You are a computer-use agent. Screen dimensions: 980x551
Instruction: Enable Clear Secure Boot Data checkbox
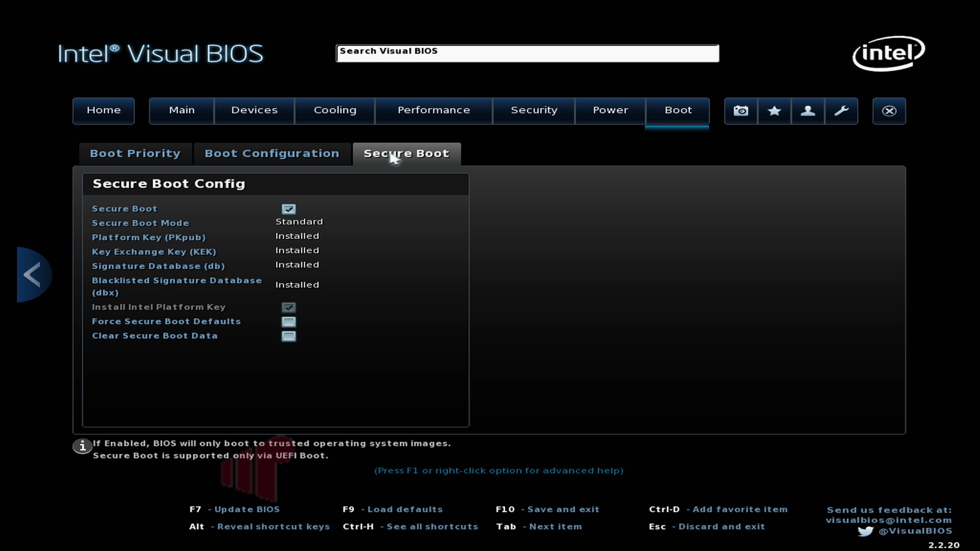(x=288, y=336)
